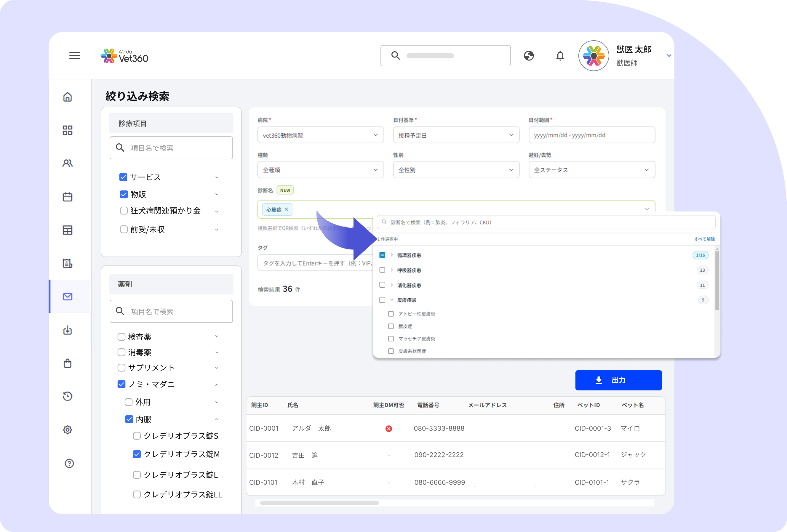Select the mail icon in sidebar
The image size is (787, 532).
coord(68,297)
